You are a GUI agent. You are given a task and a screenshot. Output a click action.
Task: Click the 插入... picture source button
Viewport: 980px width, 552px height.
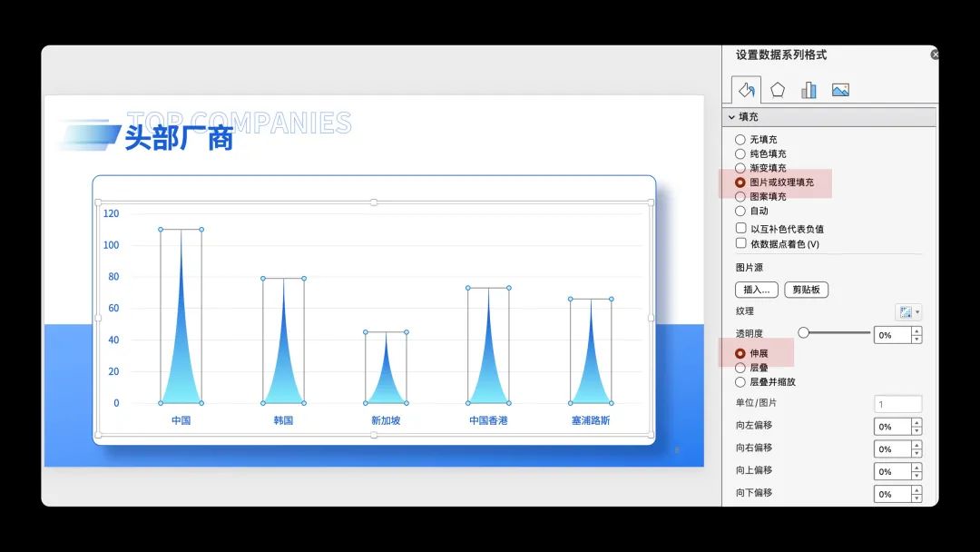pyautogui.click(x=756, y=290)
